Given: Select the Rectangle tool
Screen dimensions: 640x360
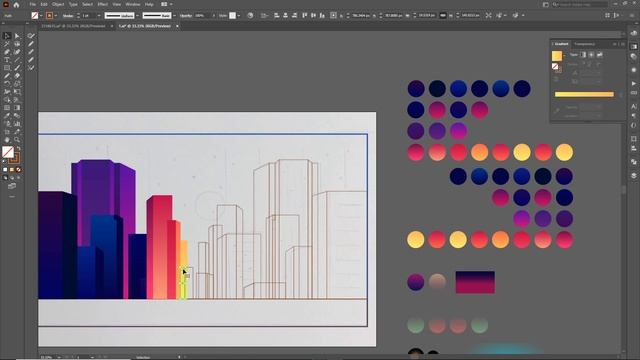Looking at the screenshot, I should coord(7,68).
